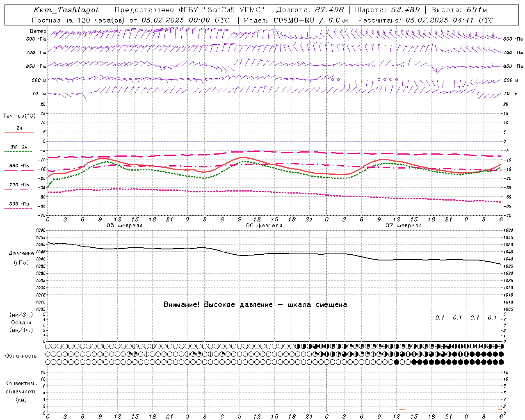Click the Широта: 52.489 value
Image resolution: width=525 pixels, height=420 pixels.
387,10
